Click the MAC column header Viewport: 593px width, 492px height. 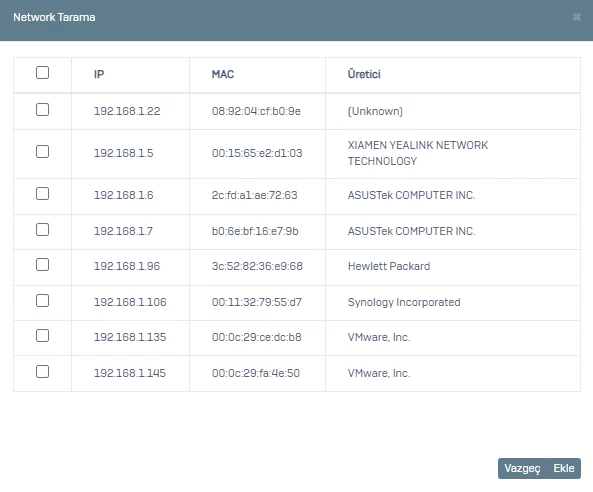[223, 74]
